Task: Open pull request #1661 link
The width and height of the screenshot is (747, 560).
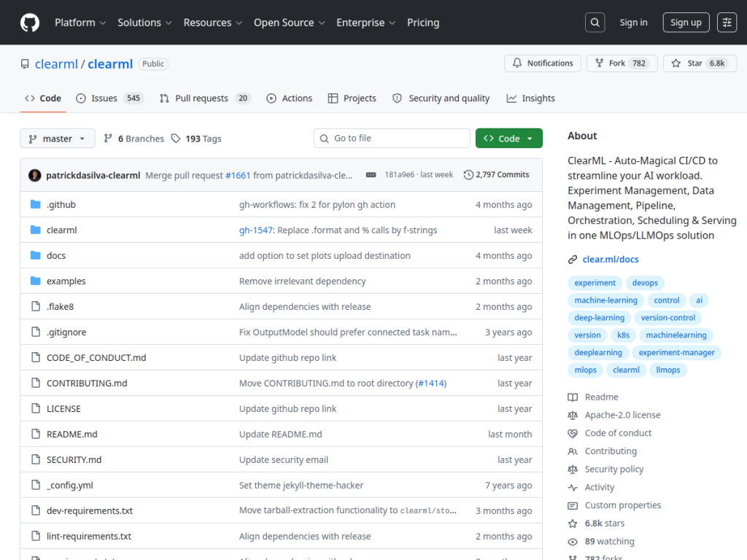Action: pos(238,175)
